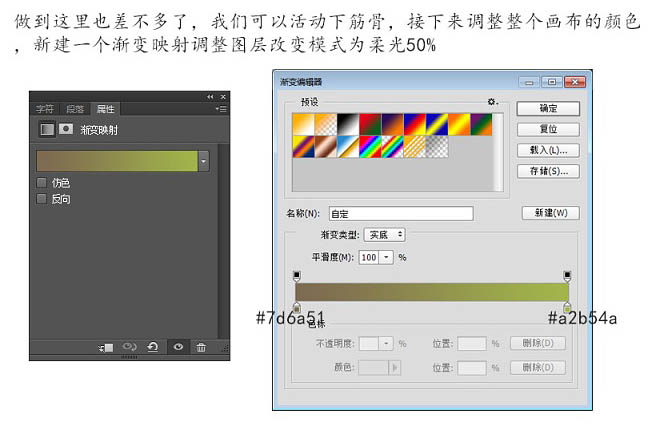Enable the 反向 reverse checkbox
This screenshot has width=648, height=430.
tap(41, 198)
